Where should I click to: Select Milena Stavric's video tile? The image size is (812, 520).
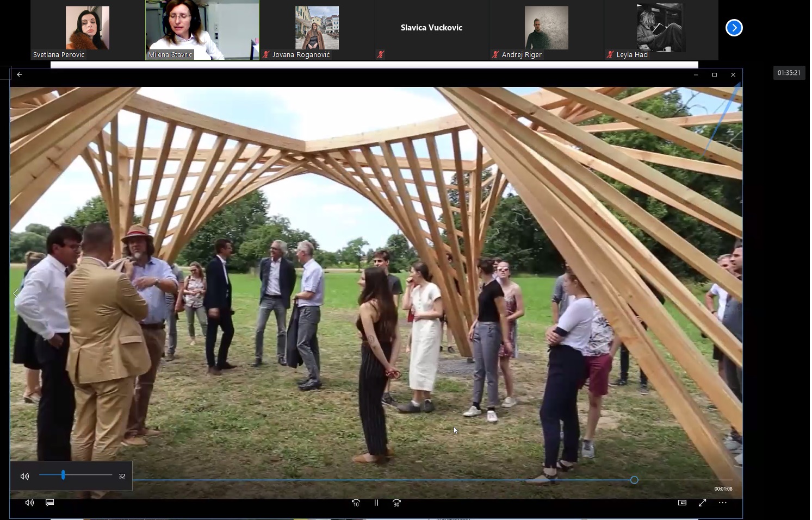(x=202, y=30)
